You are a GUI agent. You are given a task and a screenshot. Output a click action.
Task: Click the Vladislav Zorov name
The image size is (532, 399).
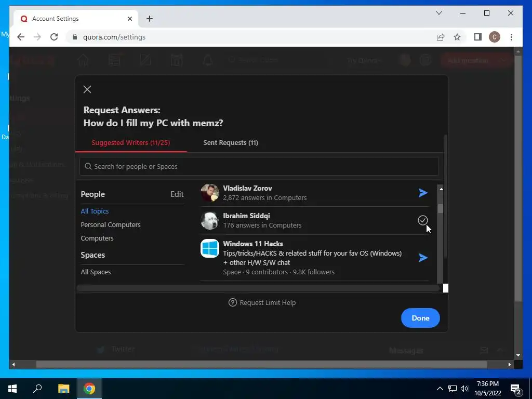tap(247, 188)
